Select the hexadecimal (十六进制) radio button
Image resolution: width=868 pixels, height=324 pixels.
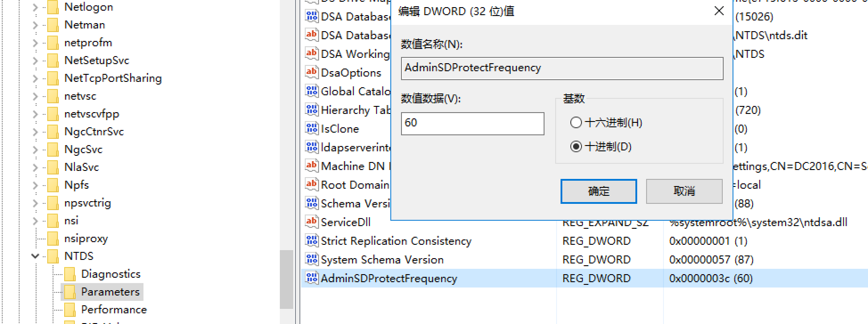[576, 122]
